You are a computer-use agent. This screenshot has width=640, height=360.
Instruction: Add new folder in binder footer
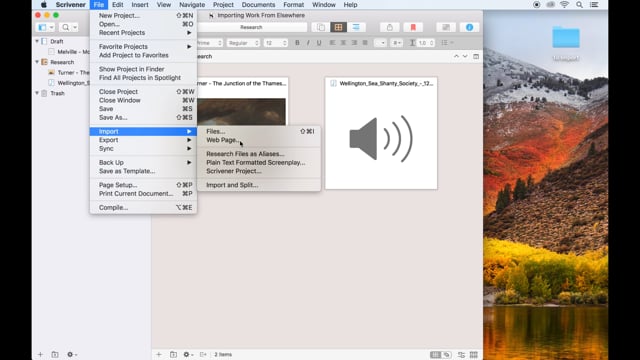coord(55,354)
